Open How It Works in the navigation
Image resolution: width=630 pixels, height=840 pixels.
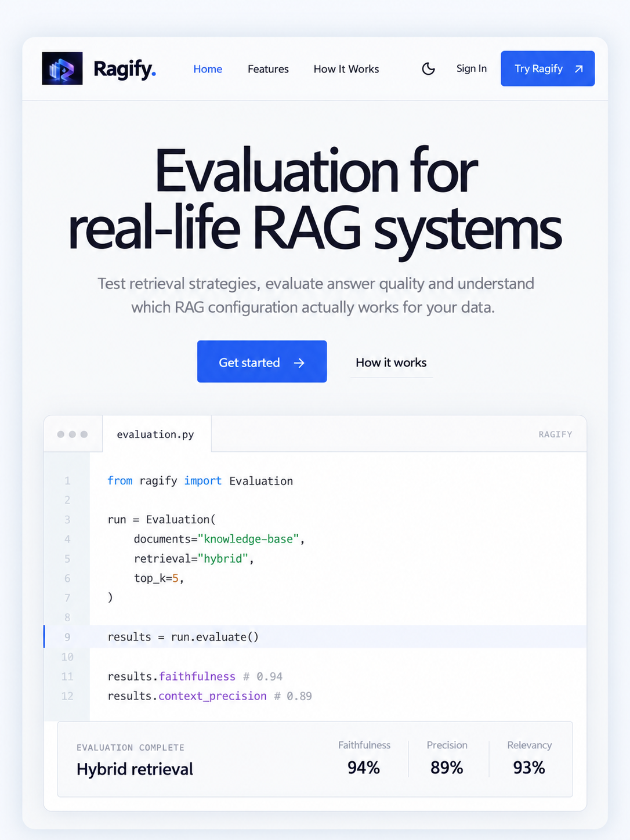[346, 69]
